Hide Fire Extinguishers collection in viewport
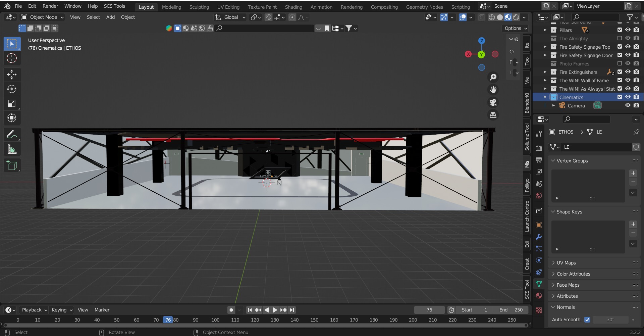The image size is (644, 336). tap(628, 72)
